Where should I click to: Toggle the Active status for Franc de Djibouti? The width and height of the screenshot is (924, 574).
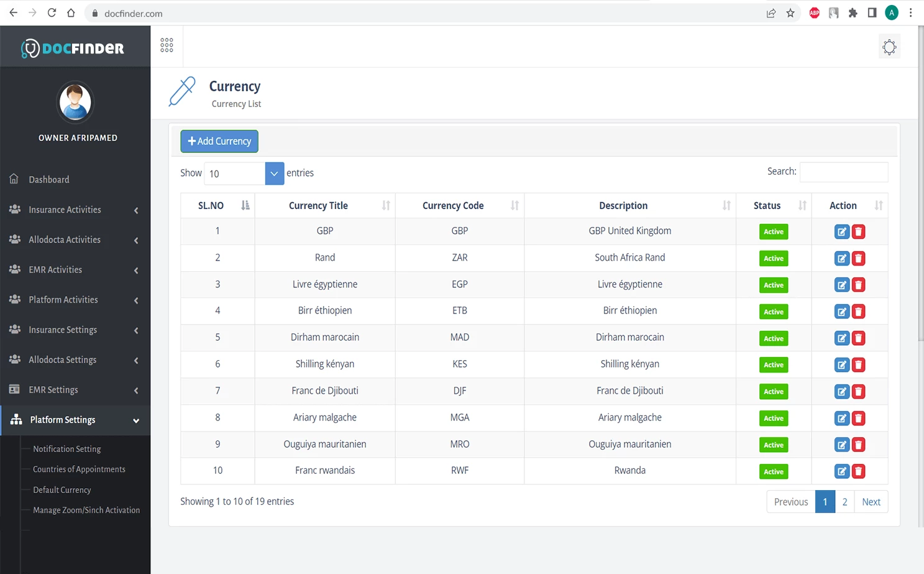point(773,391)
